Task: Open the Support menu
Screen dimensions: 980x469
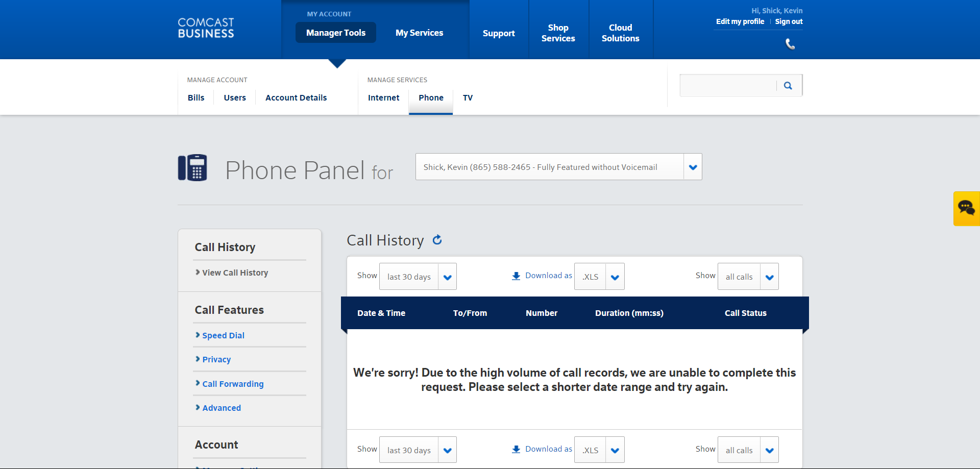Action: 499,33
